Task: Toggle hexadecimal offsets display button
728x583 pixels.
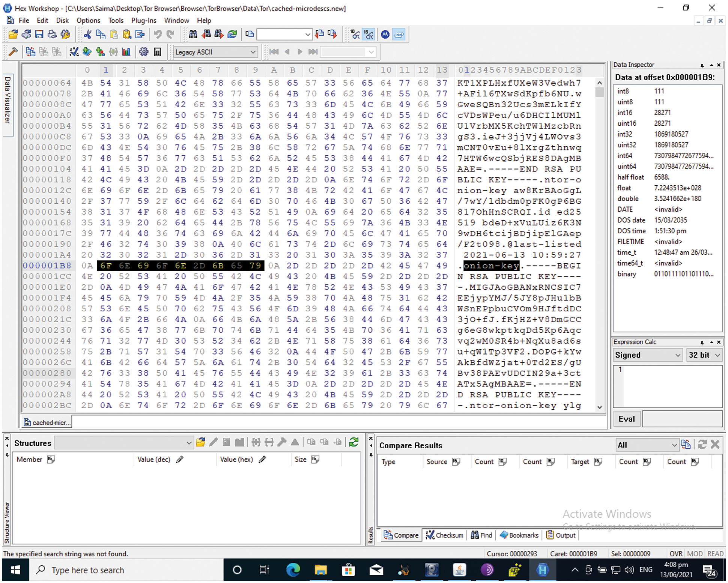Action: (x=369, y=35)
